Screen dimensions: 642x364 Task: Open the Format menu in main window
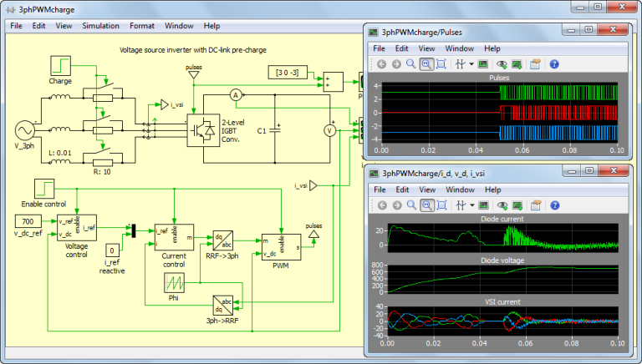[x=141, y=26]
